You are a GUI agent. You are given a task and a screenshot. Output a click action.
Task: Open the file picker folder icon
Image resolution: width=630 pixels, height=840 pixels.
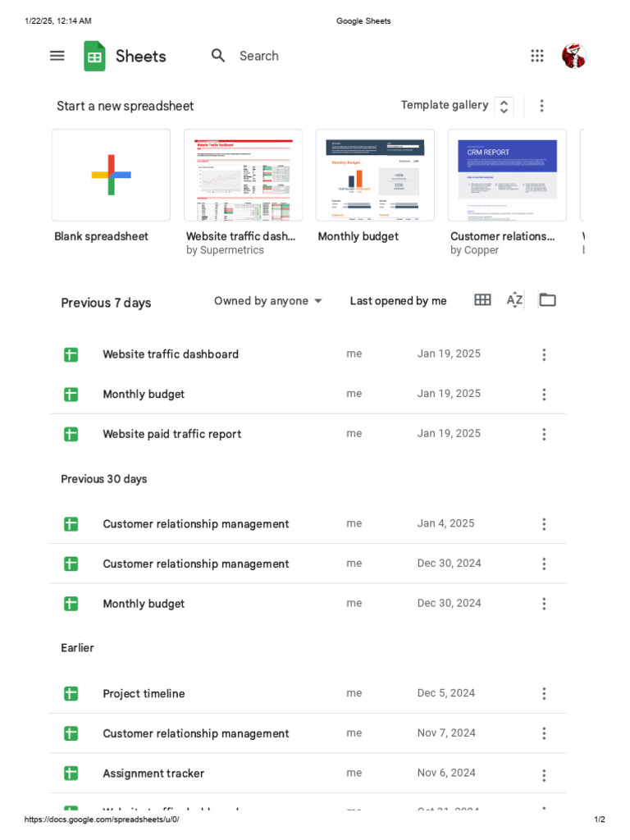[547, 300]
